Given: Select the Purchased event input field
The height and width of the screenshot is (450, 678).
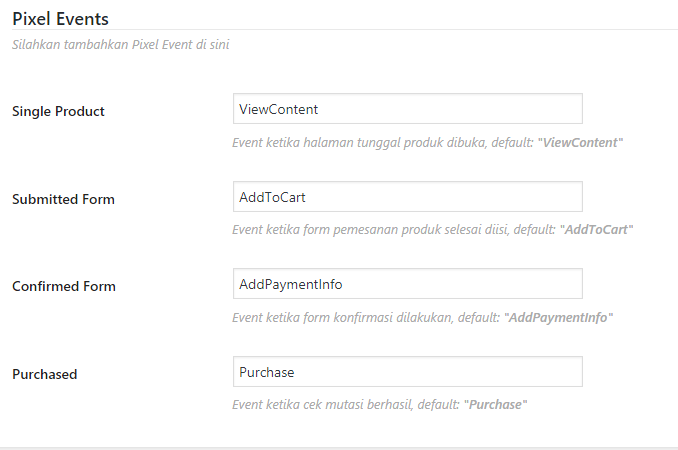Looking at the screenshot, I should tap(407, 372).
